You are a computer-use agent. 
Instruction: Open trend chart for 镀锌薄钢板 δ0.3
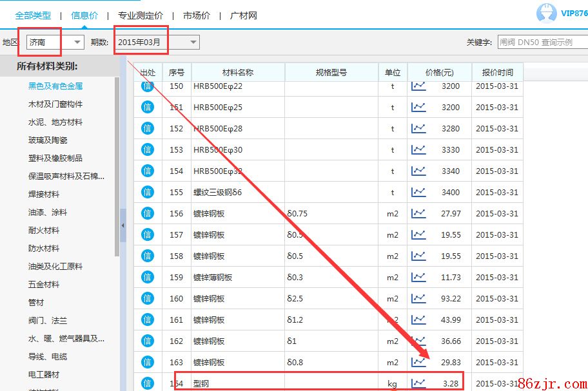click(x=418, y=277)
